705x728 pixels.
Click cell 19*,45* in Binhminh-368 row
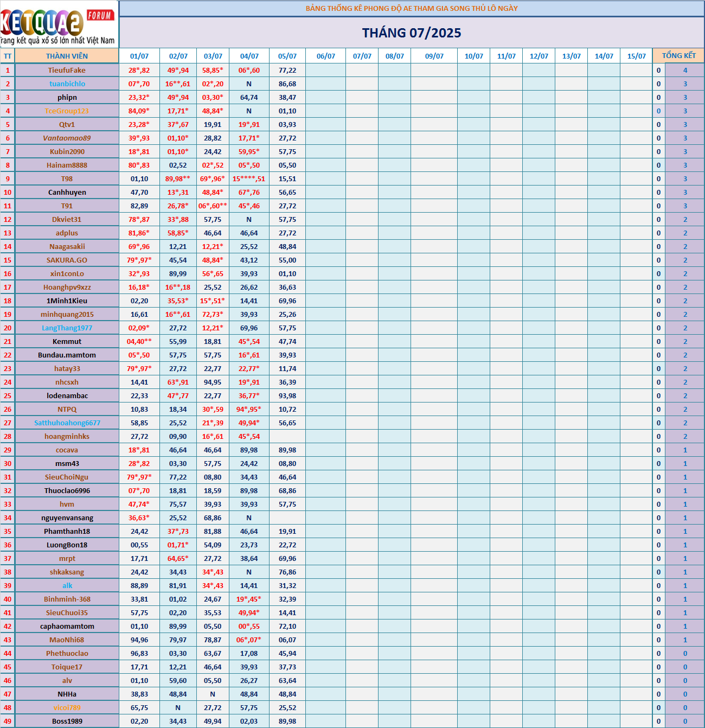click(249, 599)
